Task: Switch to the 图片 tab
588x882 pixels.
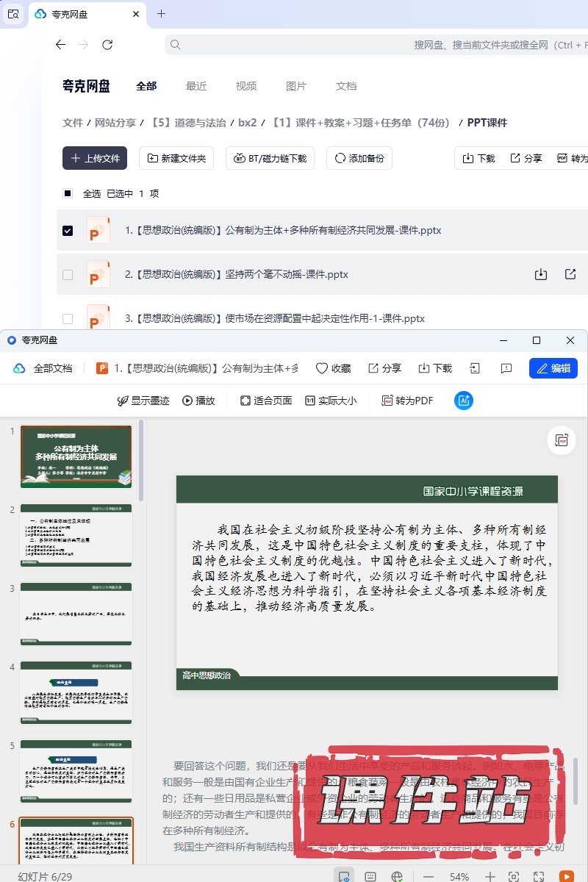Action: coord(295,86)
